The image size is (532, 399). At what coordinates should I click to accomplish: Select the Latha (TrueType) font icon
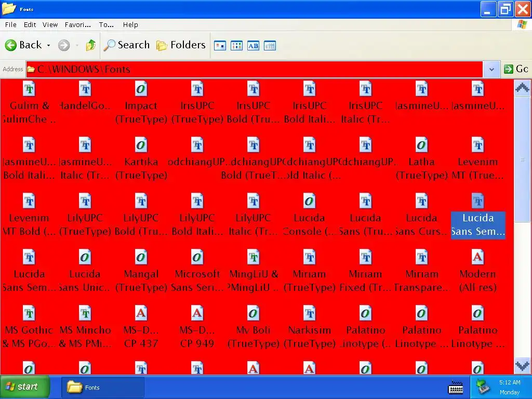pyautogui.click(x=421, y=145)
